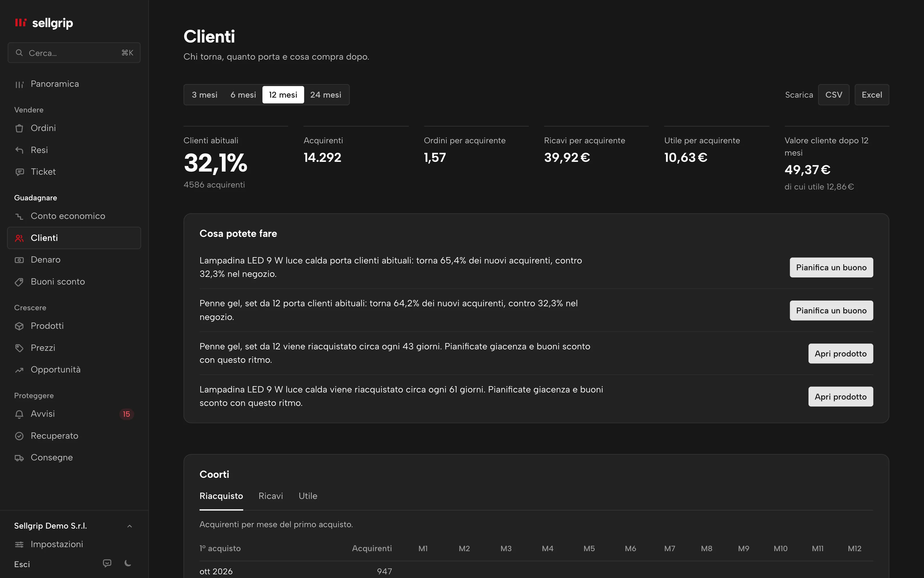Screen dimensions: 924x578
Task: Click the Recuperato checkmark circle icon
Action: (x=19, y=436)
